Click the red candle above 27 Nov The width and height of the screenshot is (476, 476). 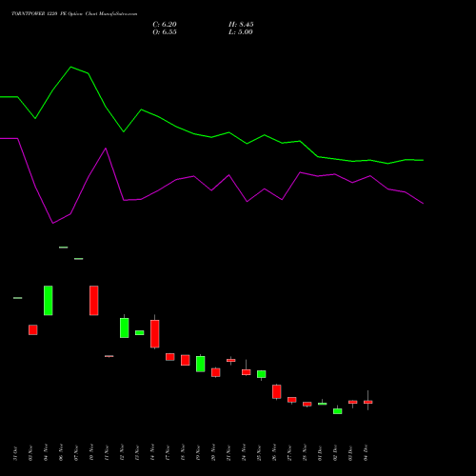pyautogui.click(x=292, y=400)
